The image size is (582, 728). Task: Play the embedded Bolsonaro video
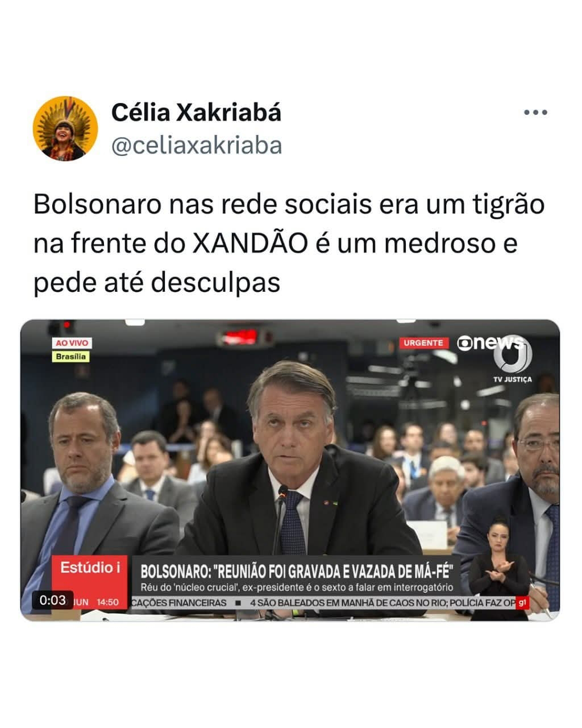click(x=290, y=470)
